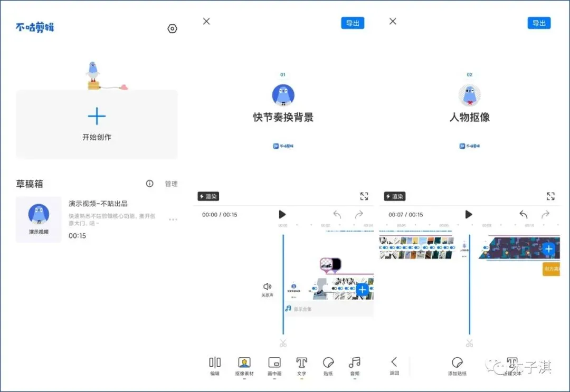Image resolution: width=570 pixels, height=392 pixels.
Task: Click 管理 next to 草稿箱
Action: [x=171, y=184]
